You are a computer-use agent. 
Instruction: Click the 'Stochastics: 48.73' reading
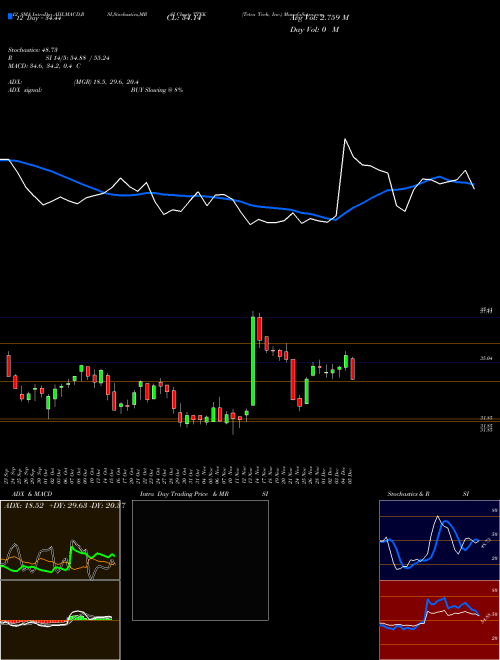tap(32, 50)
